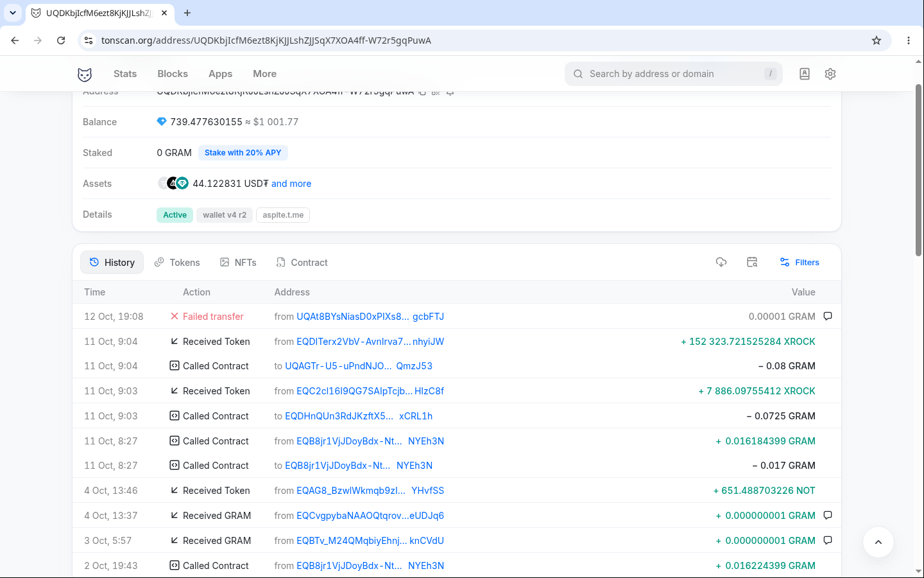The width and height of the screenshot is (924, 578).
Task: Show comment on the 3 Oct 5:57 row
Action: click(x=828, y=540)
